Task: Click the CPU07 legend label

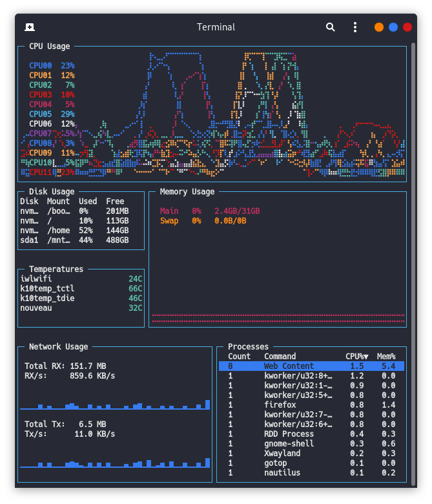Action: [x=41, y=133]
